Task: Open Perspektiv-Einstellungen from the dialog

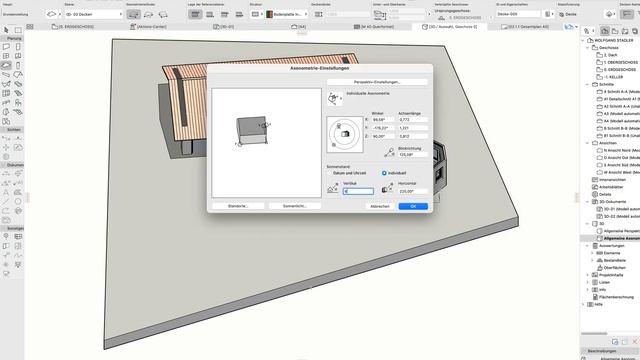Action: (x=377, y=82)
